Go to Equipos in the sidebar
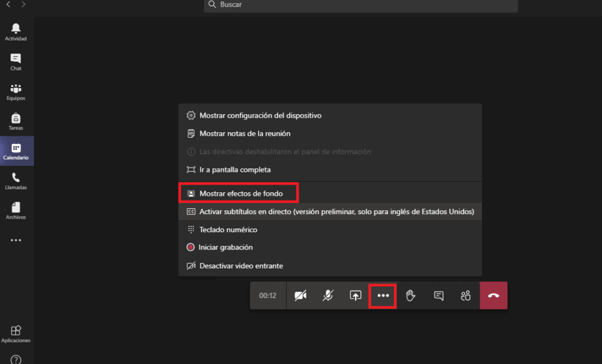This screenshot has height=364, width=602. click(16, 90)
